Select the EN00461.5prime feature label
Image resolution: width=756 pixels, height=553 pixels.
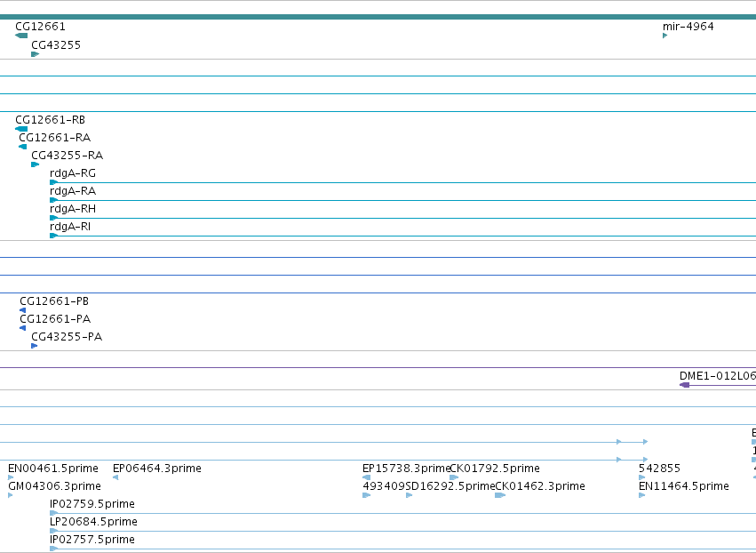[x=53, y=469]
